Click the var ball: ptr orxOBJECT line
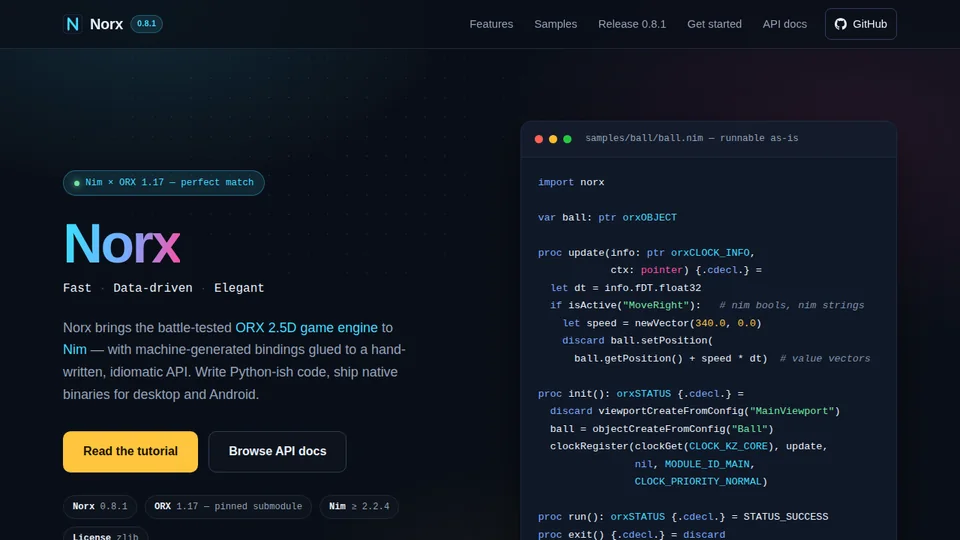Viewport: 960px width, 540px height. (607, 217)
